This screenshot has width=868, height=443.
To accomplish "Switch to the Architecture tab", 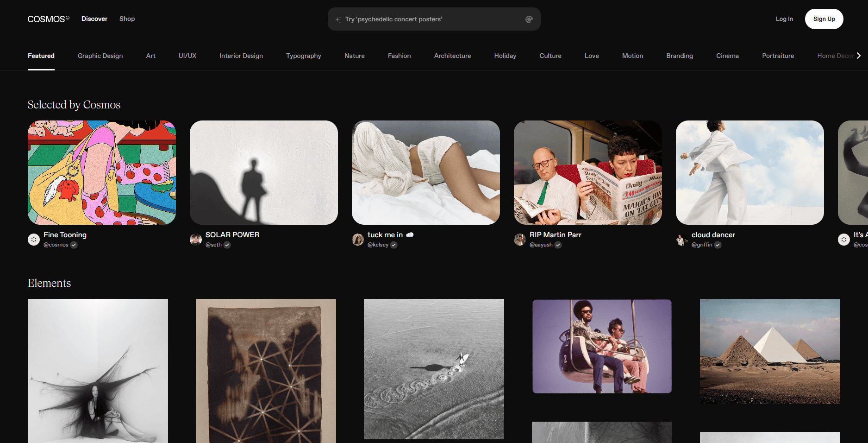I will 452,56.
